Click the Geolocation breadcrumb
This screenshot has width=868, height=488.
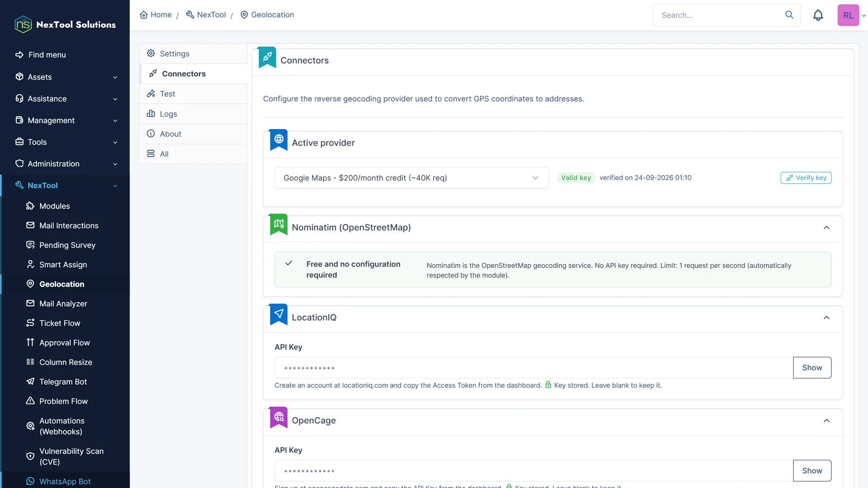(267, 15)
